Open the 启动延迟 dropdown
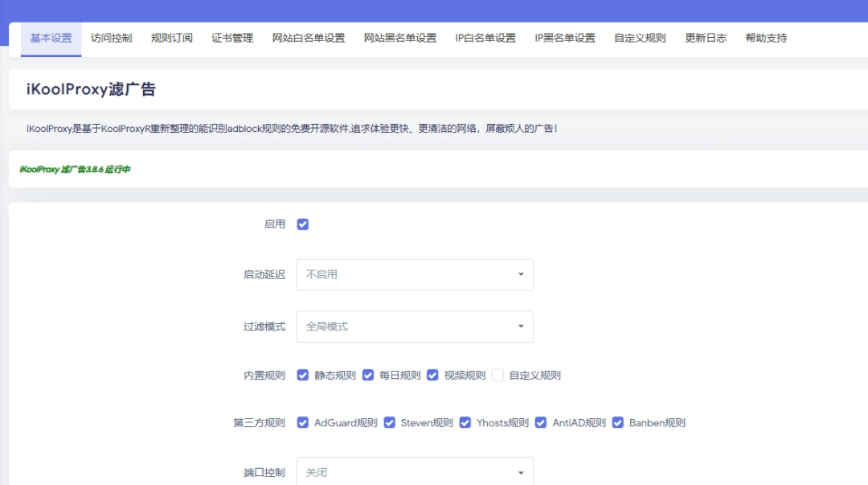 pyautogui.click(x=415, y=274)
